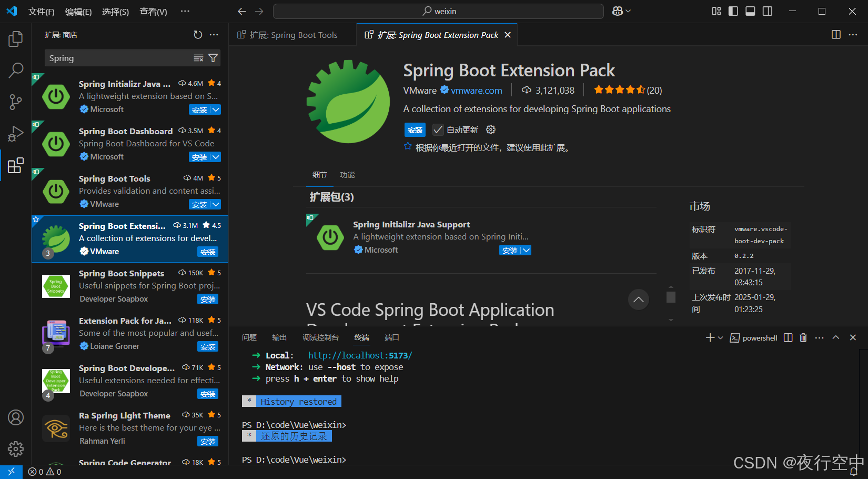This screenshot has width=868, height=479.
Task: Go back with the navigation arrow
Action: pyautogui.click(x=241, y=11)
